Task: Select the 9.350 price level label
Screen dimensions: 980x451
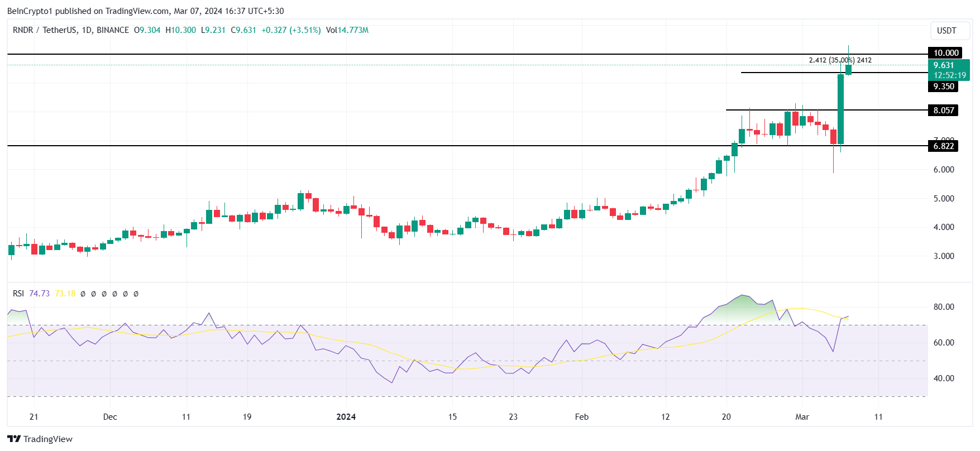Action: pos(943,87)
